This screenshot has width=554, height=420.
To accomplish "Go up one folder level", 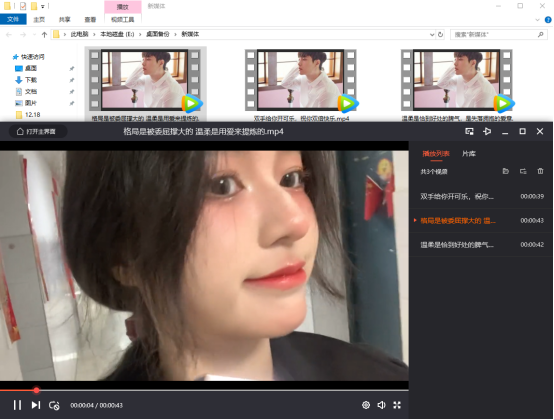I will click(x=44, y=35).
